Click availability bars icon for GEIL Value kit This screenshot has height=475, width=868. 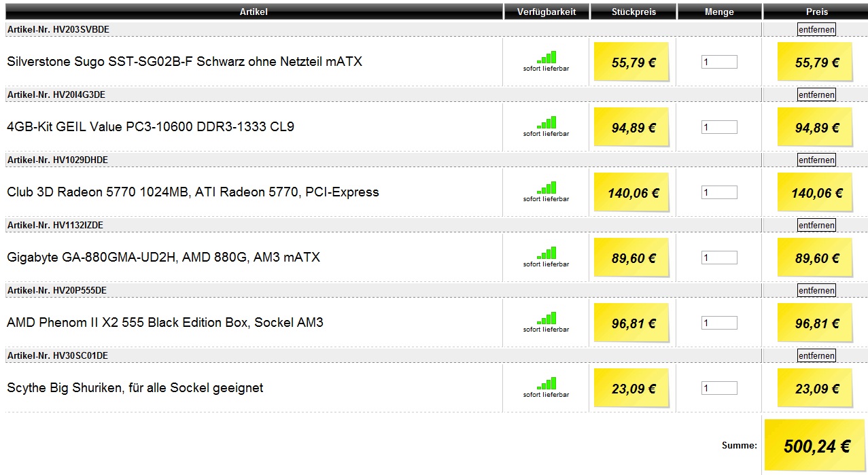point(546,122)
